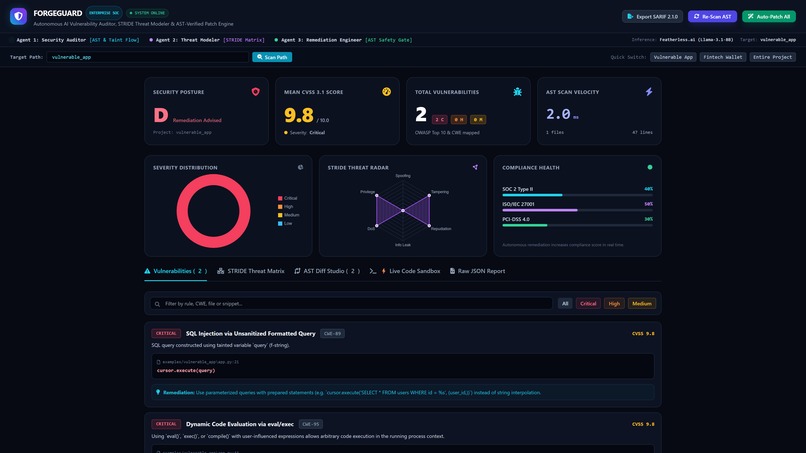806x453 pixels.
Task: Filter vulnerabilities by Critical severity
Action: (588, 303)
